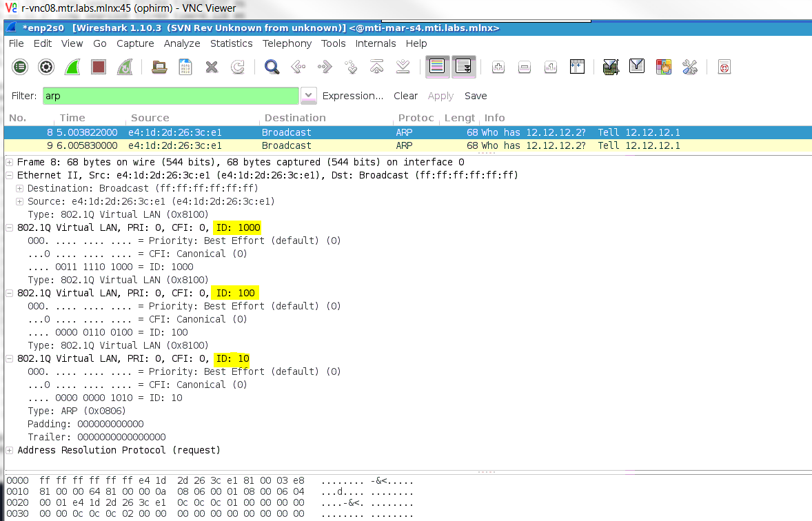Stop the running capture with the red square icon
The image size is (812, 521).
(x=97, y=67)
